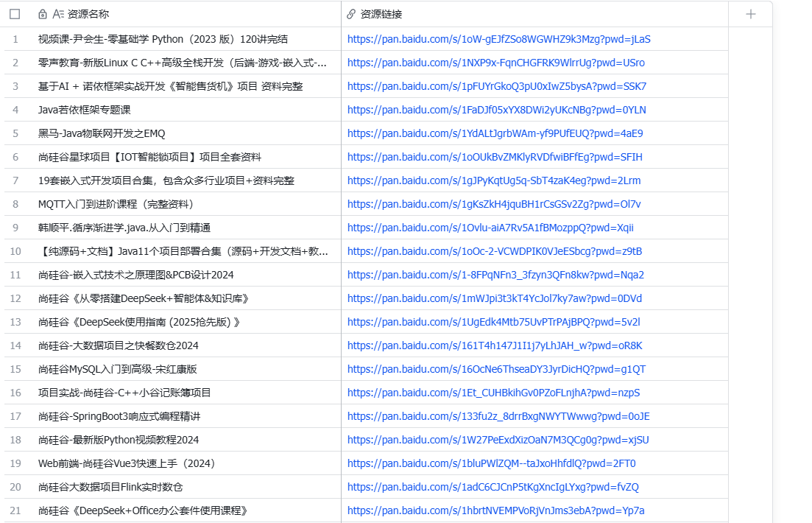Click row number 15

tap(15, 370)
